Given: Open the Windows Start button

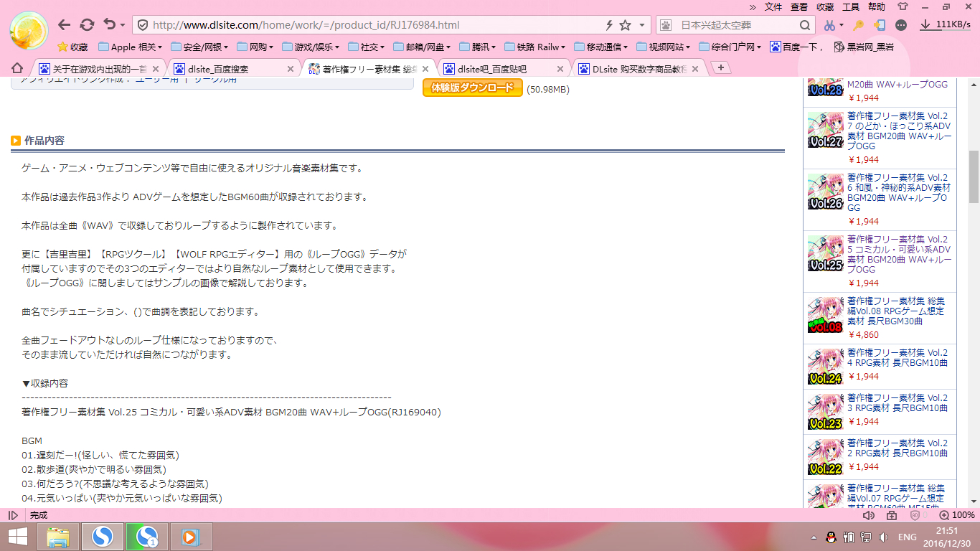Looking at the screenshot, I should click(17, 536).
